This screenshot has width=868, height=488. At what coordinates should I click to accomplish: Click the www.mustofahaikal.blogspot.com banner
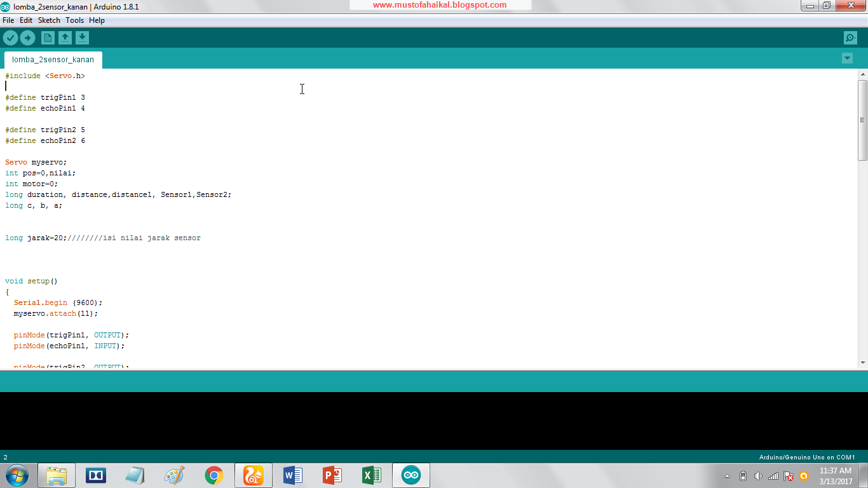(x=440, y=5)
